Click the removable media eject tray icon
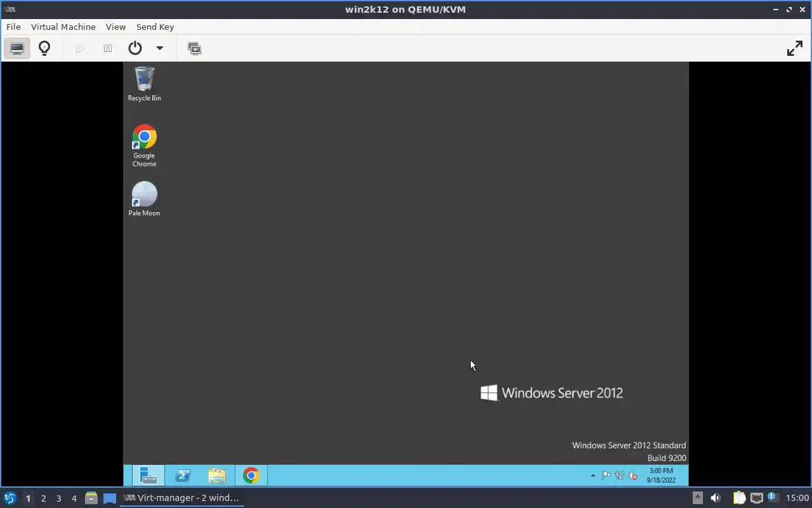The image size is (812, 508). (697, 498)
